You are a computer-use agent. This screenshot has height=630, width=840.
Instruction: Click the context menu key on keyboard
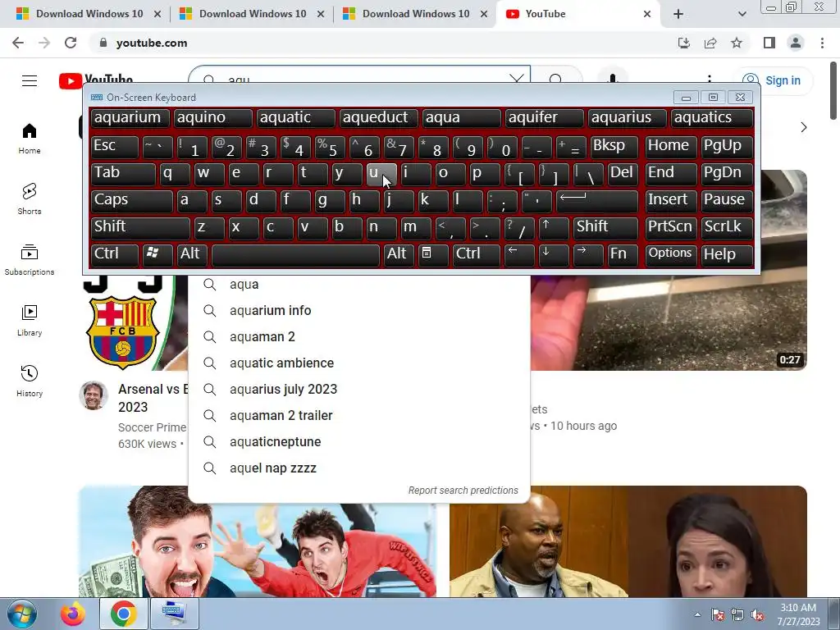433,254
